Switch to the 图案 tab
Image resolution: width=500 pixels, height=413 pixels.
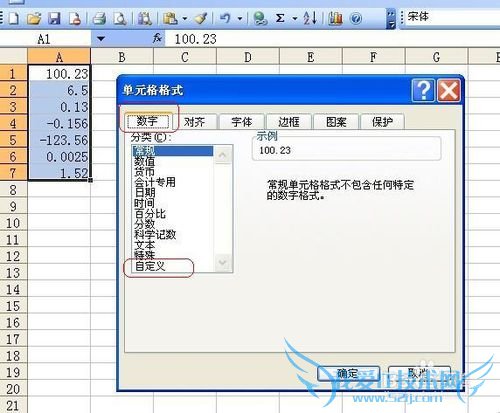[x=336, y=122]
